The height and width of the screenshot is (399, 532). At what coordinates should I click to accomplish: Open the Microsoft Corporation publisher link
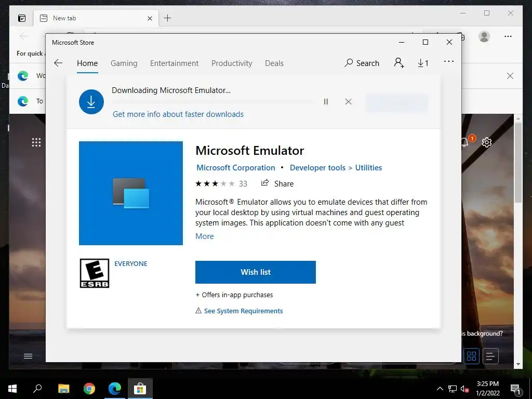pos(236,168)
